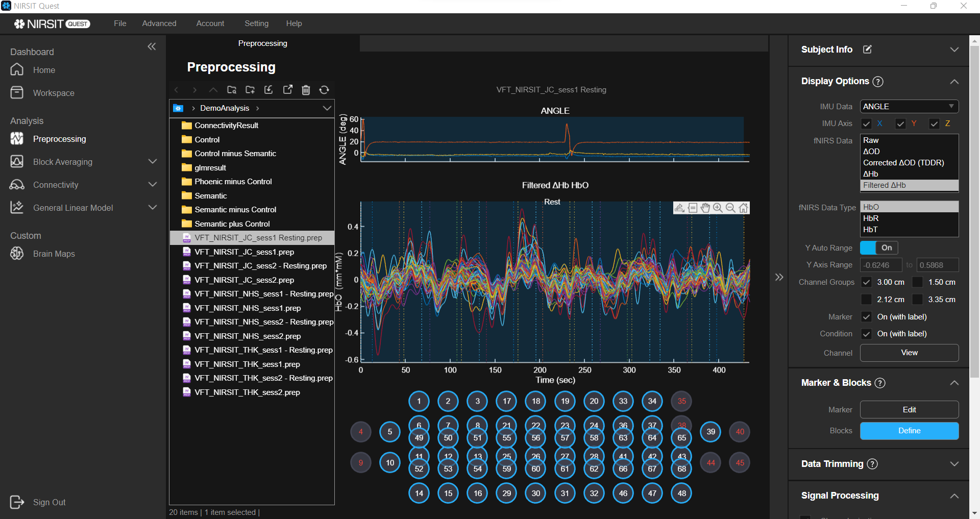The width and height of the screenshot is (980, 519).
Task: Expand the Connectivity sidebar section
Action: 152,185
